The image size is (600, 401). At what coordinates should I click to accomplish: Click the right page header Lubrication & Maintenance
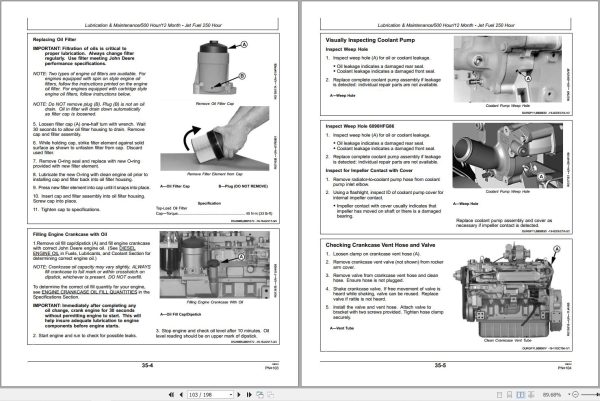[446, 25]
